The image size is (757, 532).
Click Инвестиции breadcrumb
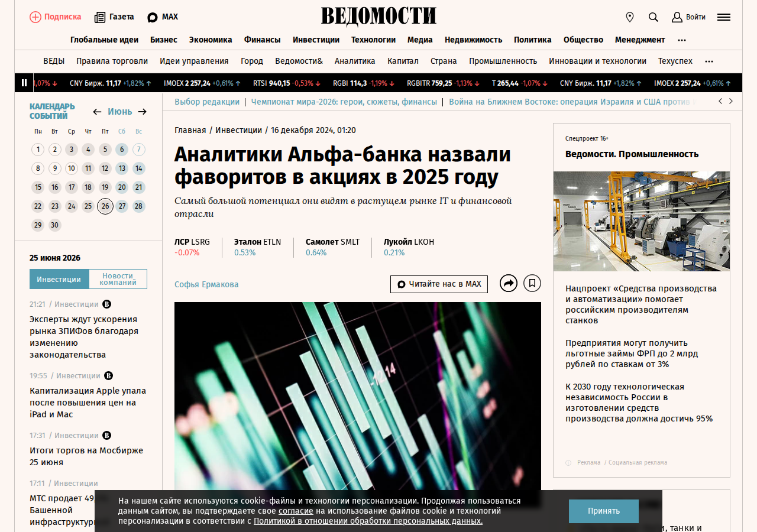click(x=238, y=130)
